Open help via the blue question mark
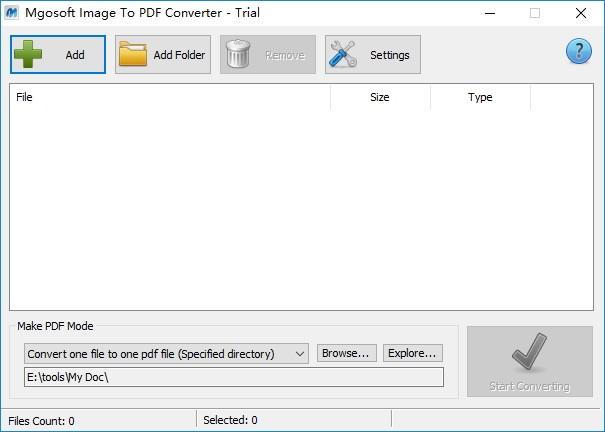This screenshot has width=605, height=432. pos(578,51)
